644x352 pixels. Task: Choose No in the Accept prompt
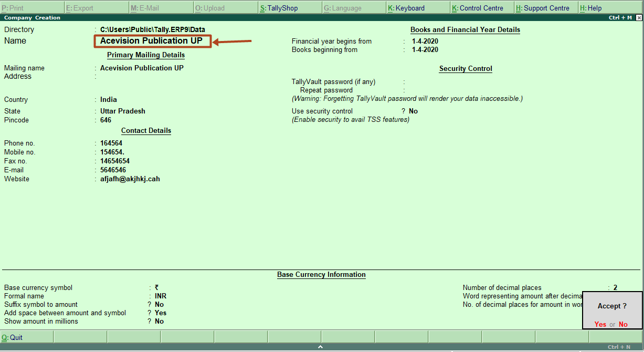[623, 324]
